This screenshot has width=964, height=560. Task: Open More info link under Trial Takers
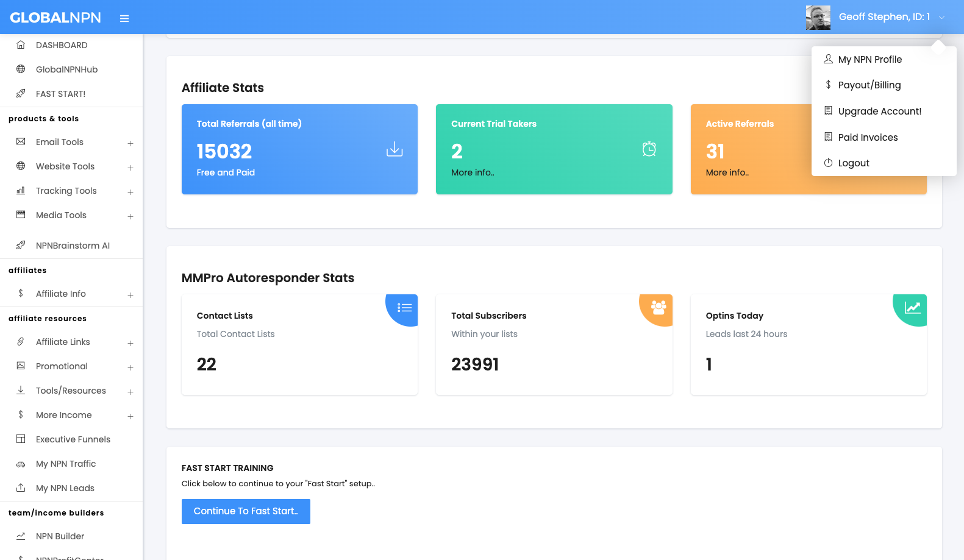(x=473, y=173)
